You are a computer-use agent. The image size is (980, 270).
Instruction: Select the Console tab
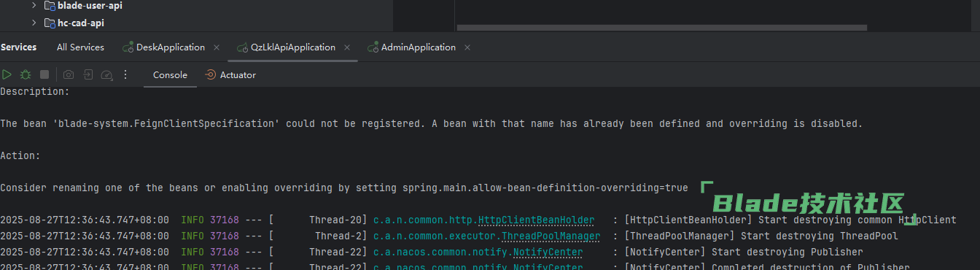point(170,74)
